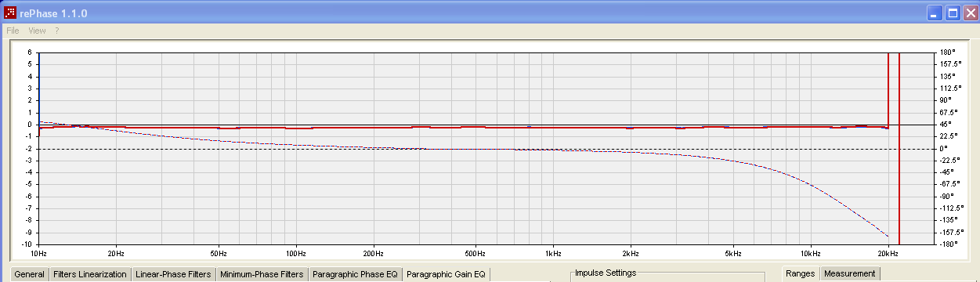Switch to the Ranges tab
980x282 pixels.
[801, 274]
